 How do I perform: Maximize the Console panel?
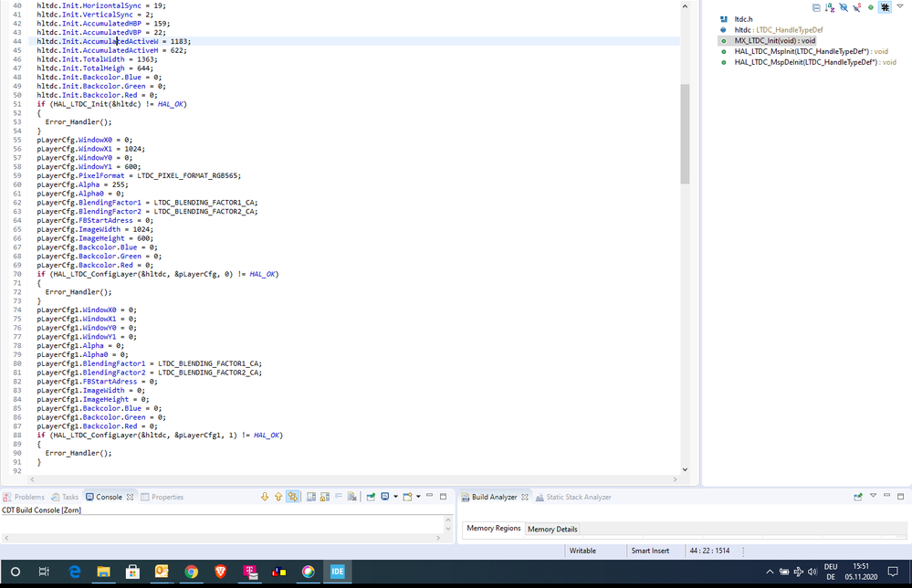point(443,496)
